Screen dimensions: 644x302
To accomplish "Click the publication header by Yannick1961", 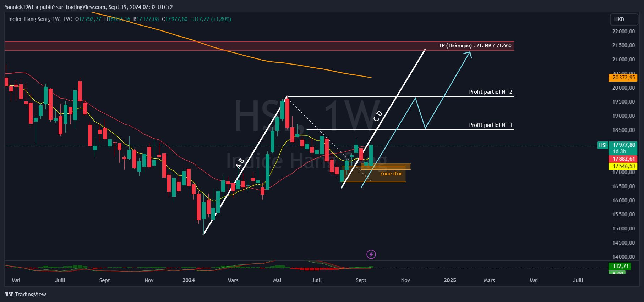I will pyautogui.click(x=89, y=7).
